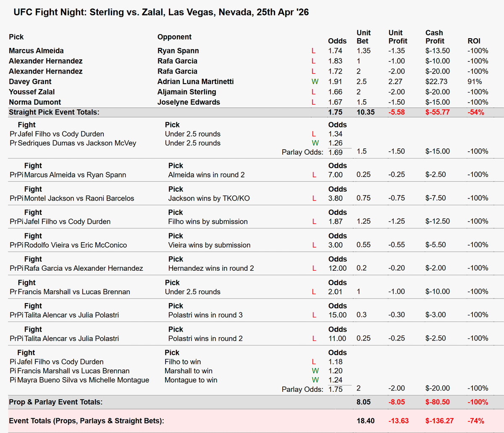Click 'Filho to win' parlay leg
This screenshot has width=504, height=433.
(183, 362)
